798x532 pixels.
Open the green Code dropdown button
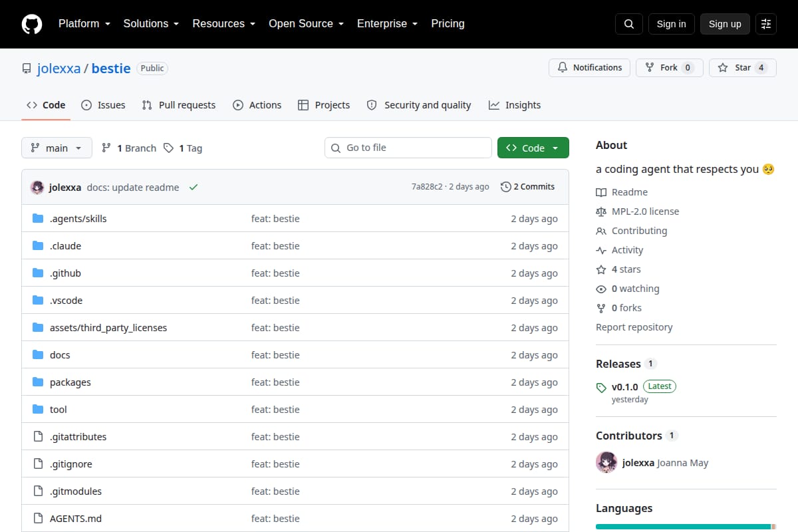533,148
